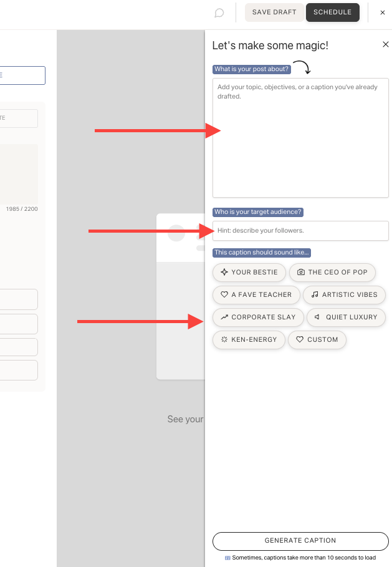This screenshot has height=567, width=392.
Task: Choose the Custom tone option
Action: click(x=317, y=339)
